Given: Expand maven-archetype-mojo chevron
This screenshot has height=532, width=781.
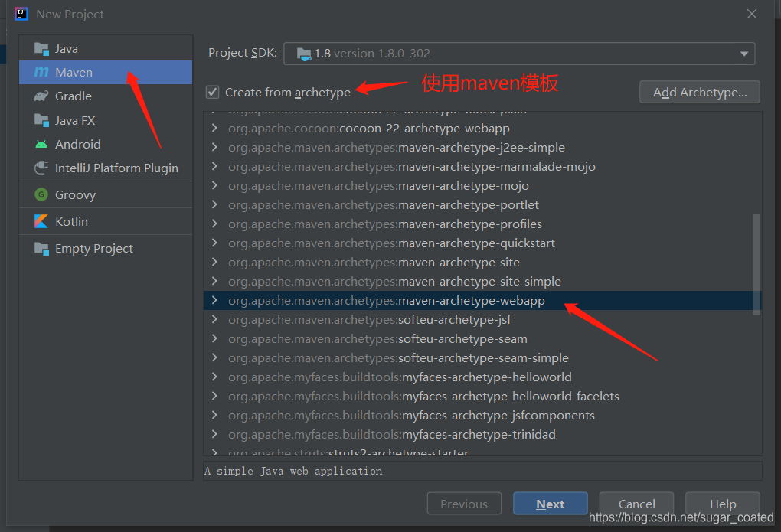Looking at the screenshot, I should (214, 185).
